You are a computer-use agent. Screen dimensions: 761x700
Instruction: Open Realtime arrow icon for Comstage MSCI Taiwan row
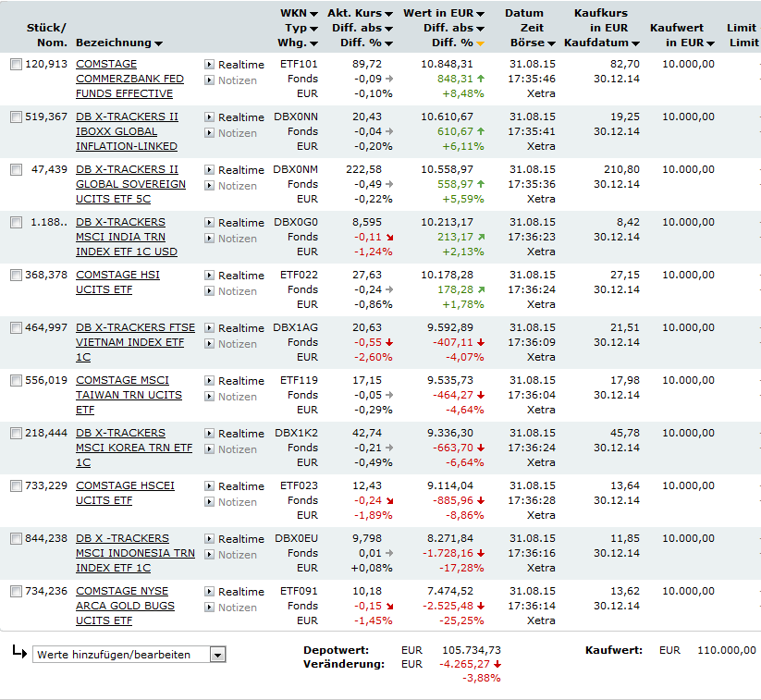click(209, 381)
